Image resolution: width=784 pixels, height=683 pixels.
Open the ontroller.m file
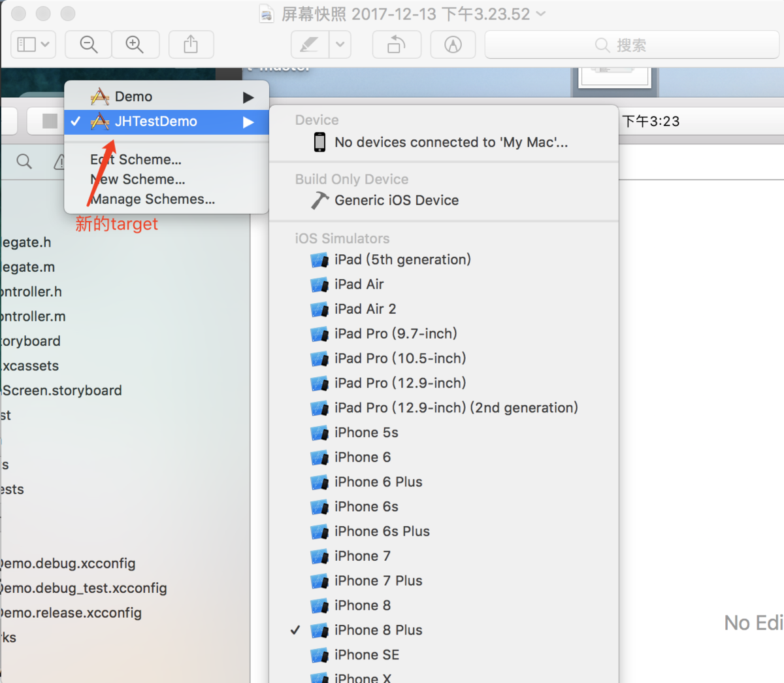33,317
